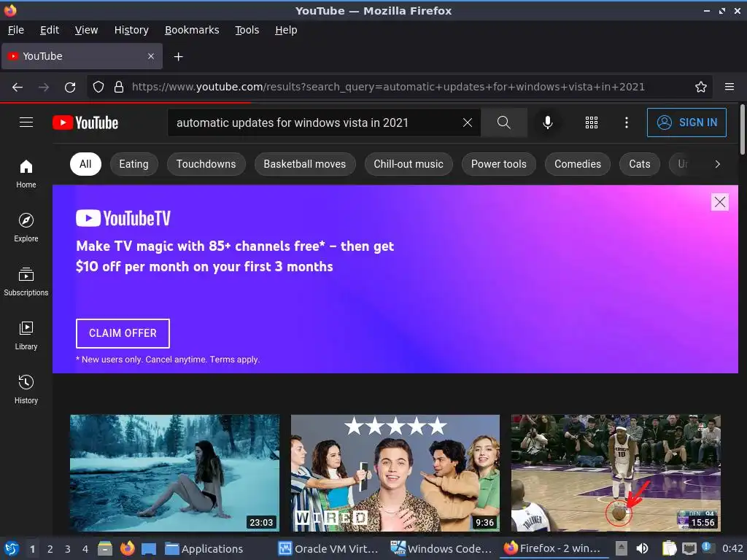Go to Home in sidebar

[x=26, y=174]
